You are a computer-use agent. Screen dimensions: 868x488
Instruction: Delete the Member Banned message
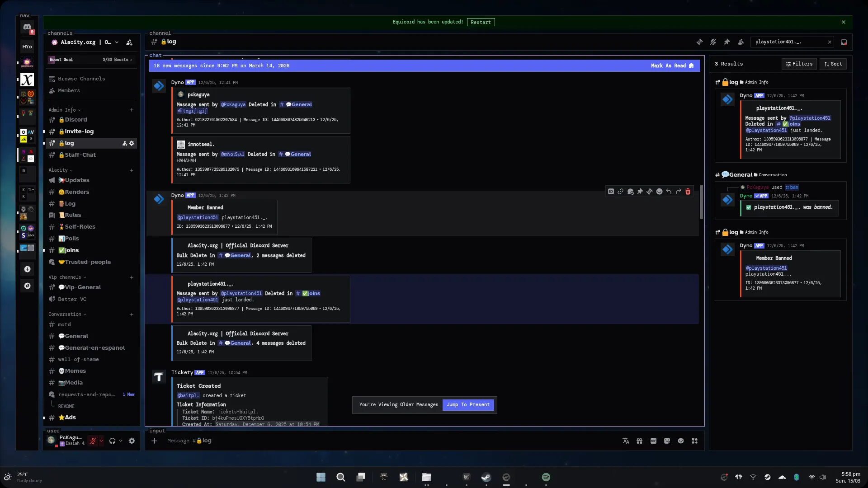[x=688, y=192]
